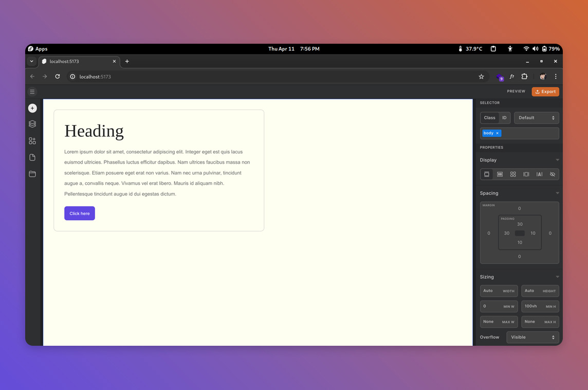Hide element with display none eye icon
The width and height of the screenshot is (588, 390).
pos(553,174)
